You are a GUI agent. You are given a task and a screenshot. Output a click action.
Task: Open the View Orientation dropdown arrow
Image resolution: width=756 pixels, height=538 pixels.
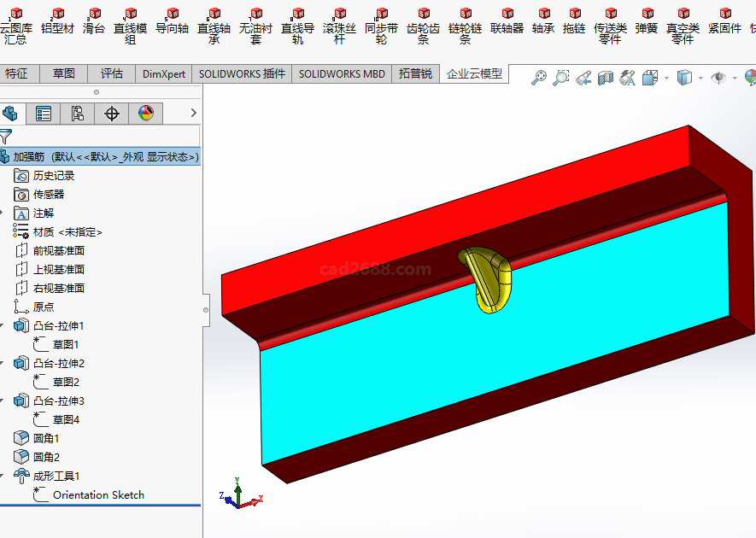(x=667, y=79)
